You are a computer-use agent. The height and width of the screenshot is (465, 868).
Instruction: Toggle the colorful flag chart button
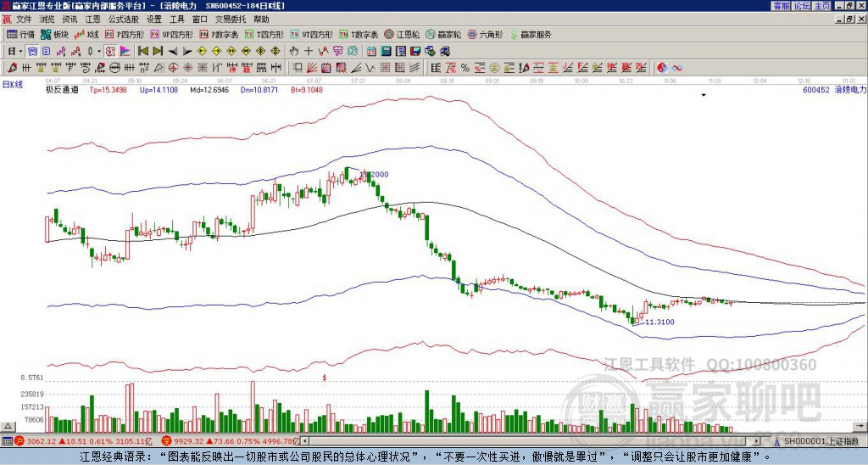[x=125, y=51]
